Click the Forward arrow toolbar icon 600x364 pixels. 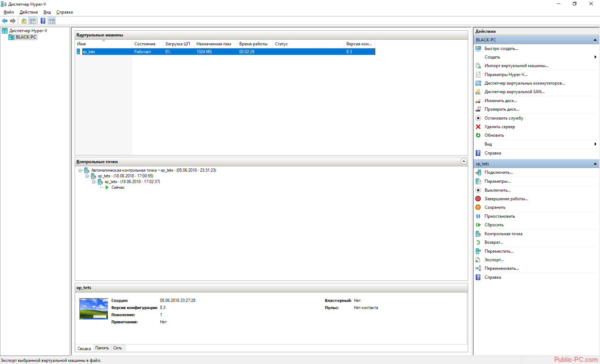(x=13, y=21)
